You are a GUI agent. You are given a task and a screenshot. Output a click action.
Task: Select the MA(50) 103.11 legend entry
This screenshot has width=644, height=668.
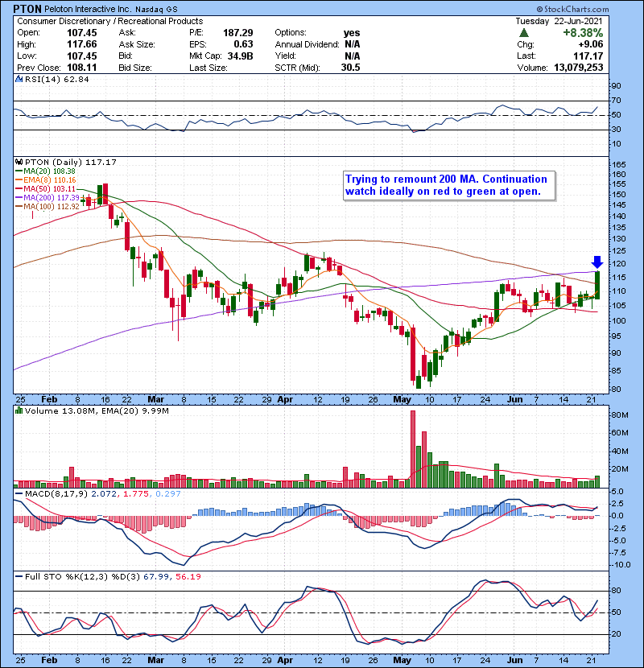[x=46, y=188]
